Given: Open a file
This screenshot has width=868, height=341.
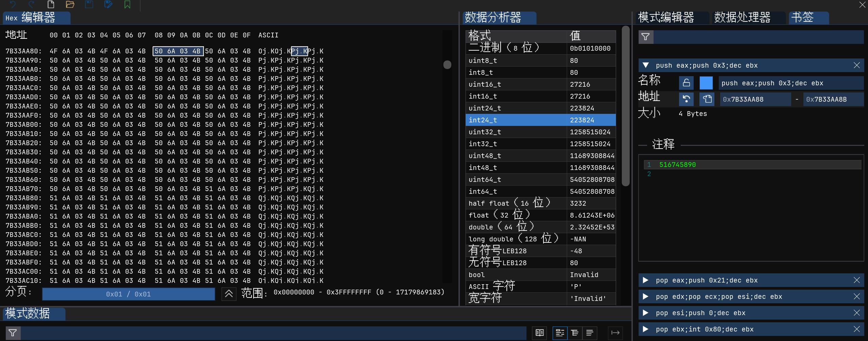Looking at the screenshot, I should (70, 5).
